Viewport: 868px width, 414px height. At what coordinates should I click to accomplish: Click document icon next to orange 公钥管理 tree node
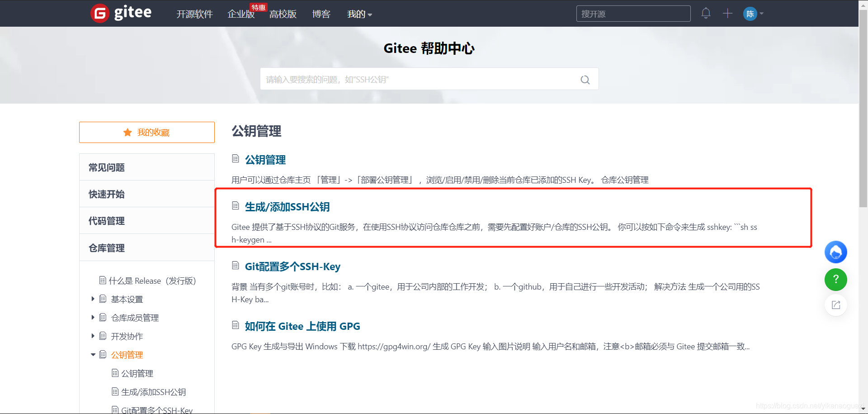[x=103, y=354]
